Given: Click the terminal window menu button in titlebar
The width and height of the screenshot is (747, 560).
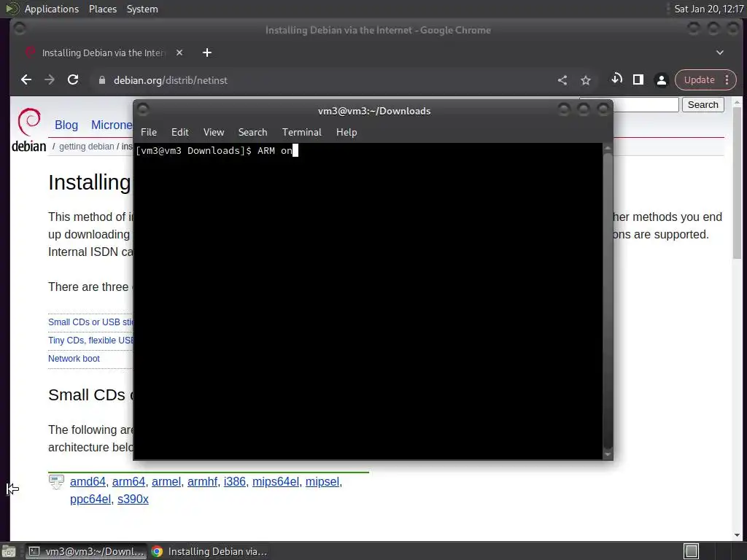Looking at the screenshot, I should pos(143,110).
